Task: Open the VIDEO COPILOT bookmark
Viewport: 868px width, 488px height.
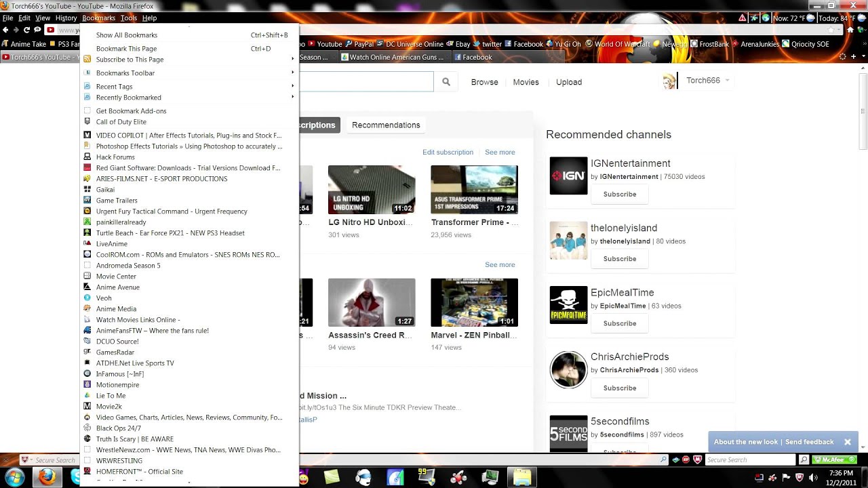Action: point(190,136)
